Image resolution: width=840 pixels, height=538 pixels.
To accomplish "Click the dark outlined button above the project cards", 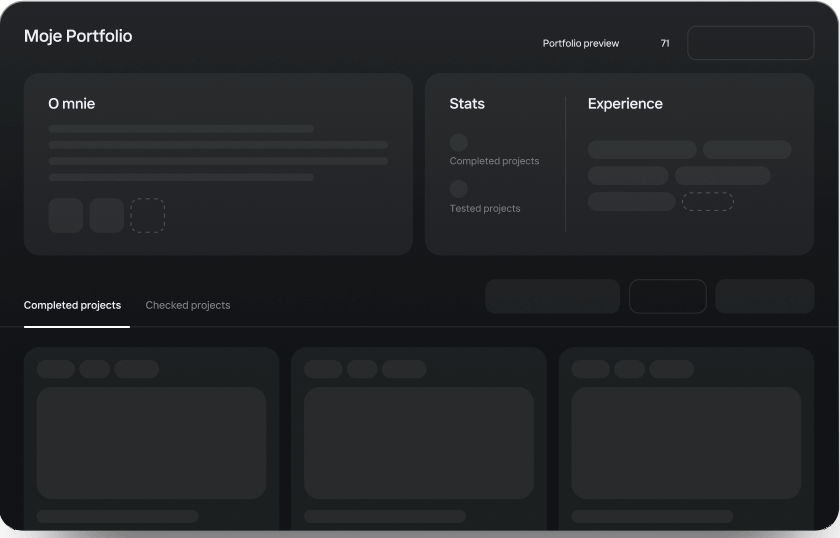I will [x=668, y=296].
